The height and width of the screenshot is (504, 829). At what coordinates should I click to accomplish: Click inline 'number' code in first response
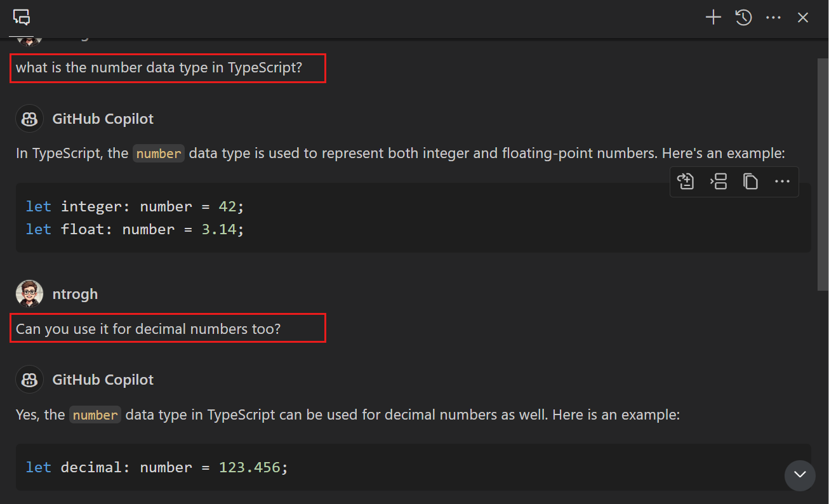(159, 154)
